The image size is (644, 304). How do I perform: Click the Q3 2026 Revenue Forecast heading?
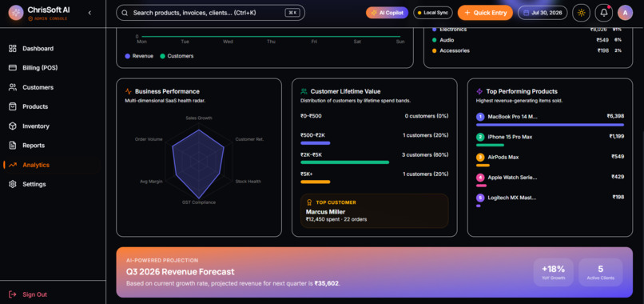click(181, 272)
